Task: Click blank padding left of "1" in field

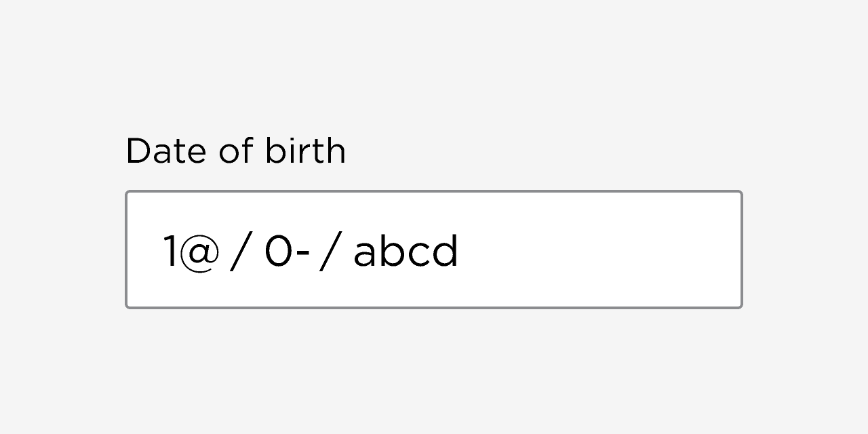Action: point(144,251)
